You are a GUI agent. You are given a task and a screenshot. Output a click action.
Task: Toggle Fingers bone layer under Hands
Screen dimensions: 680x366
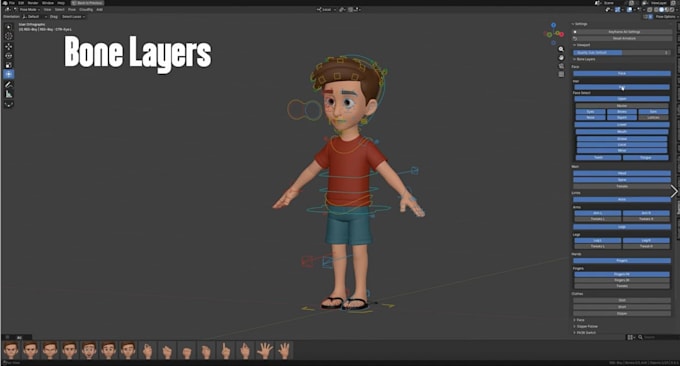pyautogui.click(x=622, y=261)
